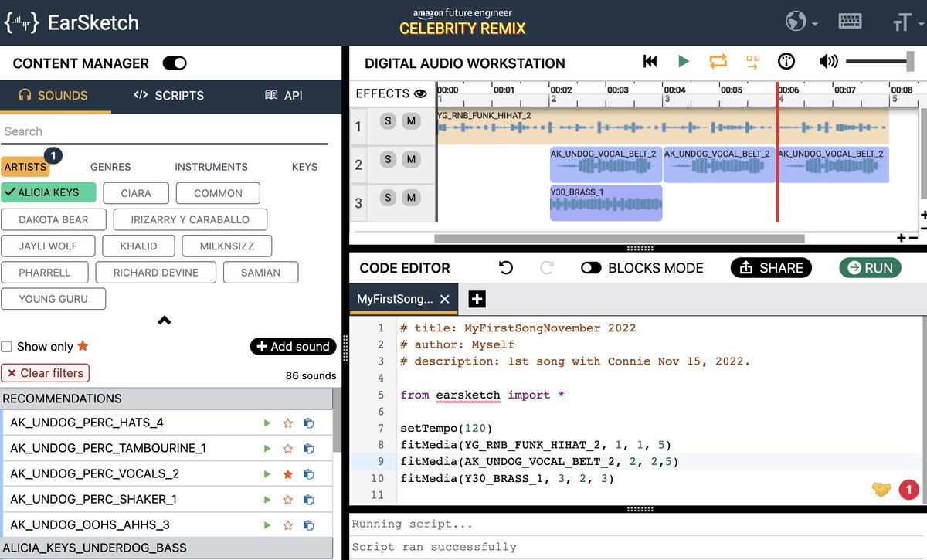
Task: Favorite AK_UNDOG_PERC_HATS_4 with star
Action: [x=288, y=423]
